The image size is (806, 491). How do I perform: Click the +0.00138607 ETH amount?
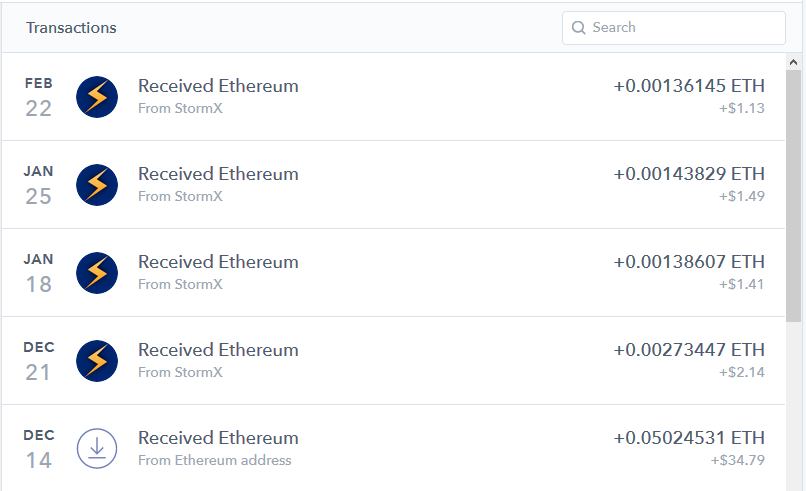[x=689, y=262]
